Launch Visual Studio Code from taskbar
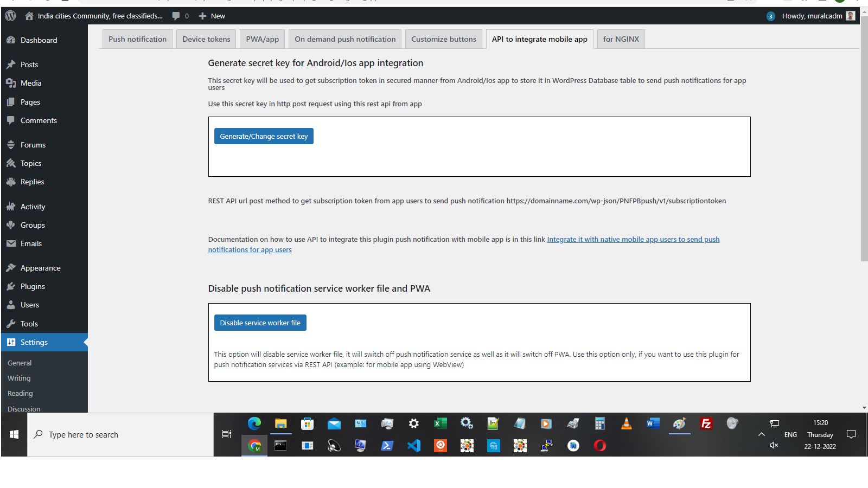The image size is (868, 488). (x=414, y=446)
